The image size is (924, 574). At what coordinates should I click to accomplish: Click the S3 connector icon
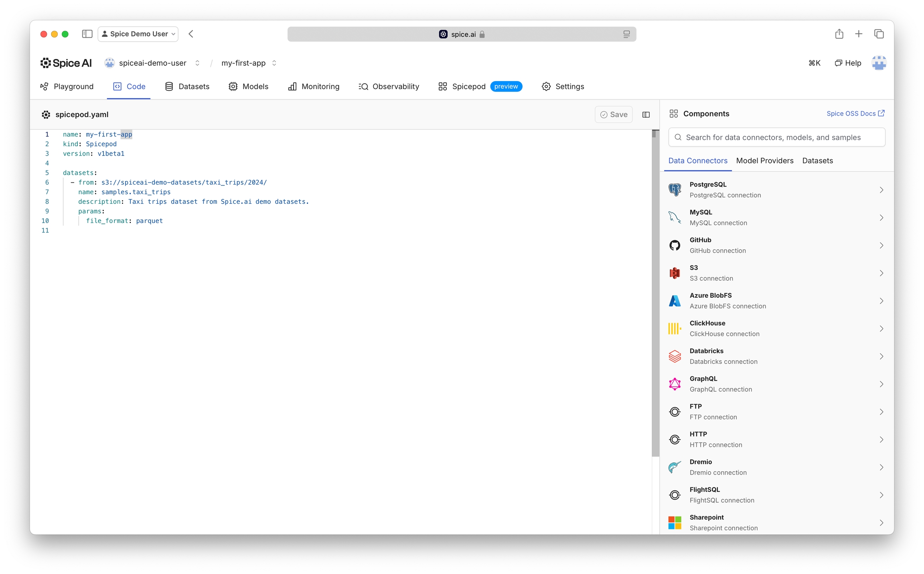pyautogui.click(x=675, y=273)
